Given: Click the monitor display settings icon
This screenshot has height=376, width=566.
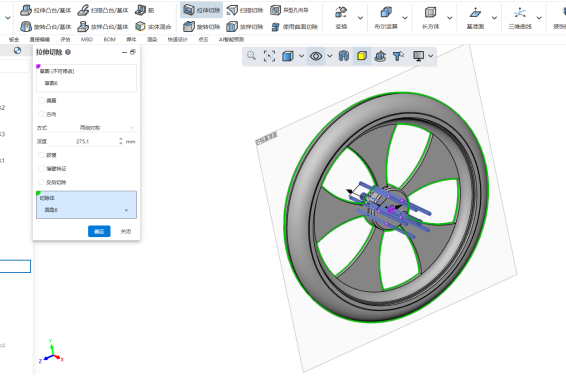Looking at the screenshot, I should click(418, 56).
